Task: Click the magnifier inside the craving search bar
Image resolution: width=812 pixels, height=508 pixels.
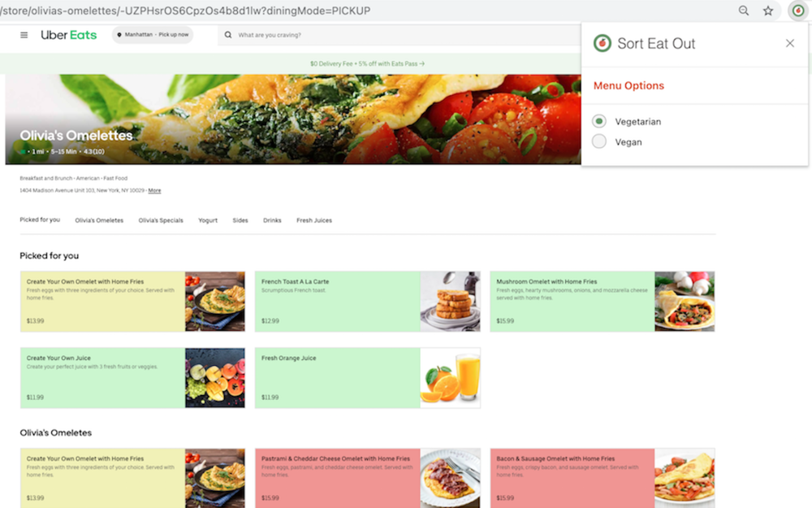Action: point(227,36)
